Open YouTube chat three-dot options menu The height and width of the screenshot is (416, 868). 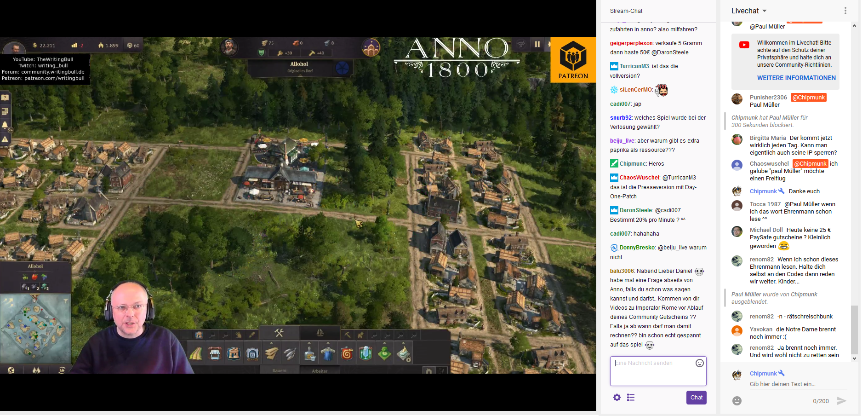845,11
